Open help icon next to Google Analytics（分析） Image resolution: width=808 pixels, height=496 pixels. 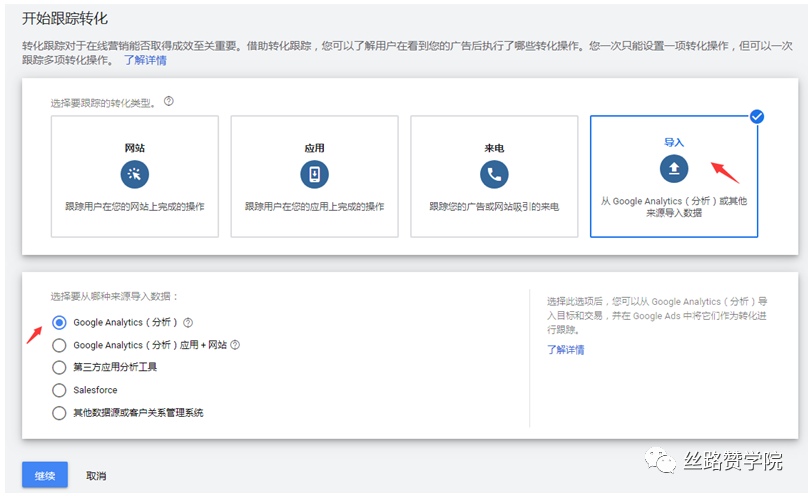click(x=188, y=322)
